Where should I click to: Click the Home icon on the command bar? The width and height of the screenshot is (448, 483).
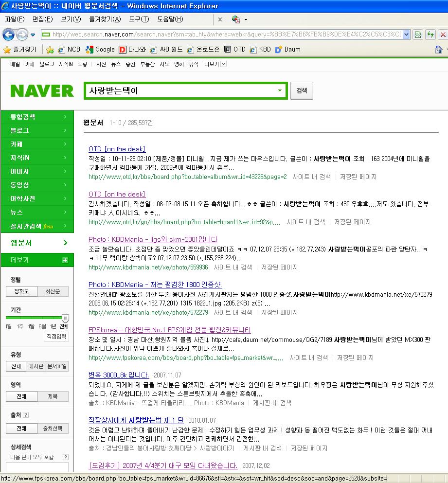pos(438,49)
